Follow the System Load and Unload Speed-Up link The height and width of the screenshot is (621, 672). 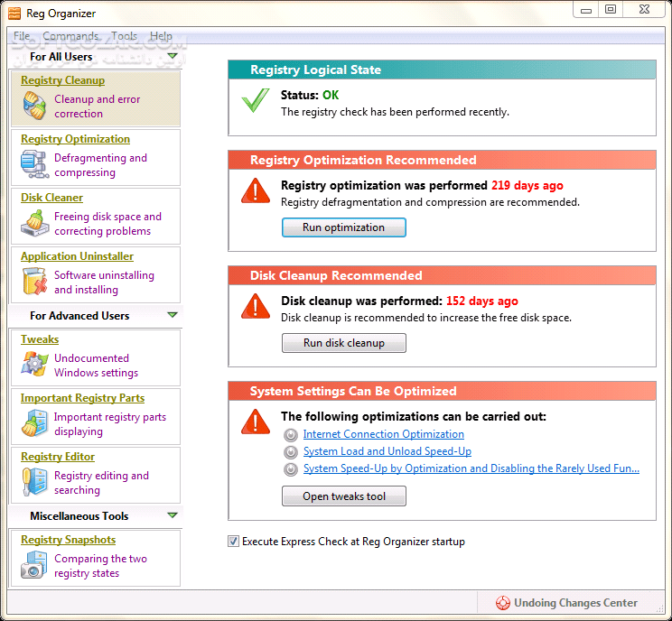click(387, 451)
